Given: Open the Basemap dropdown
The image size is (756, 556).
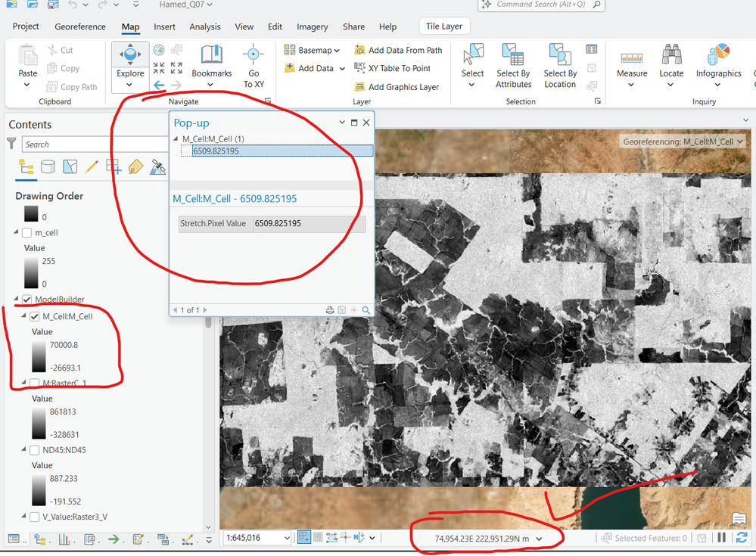Looking at the screenshot, I should [x=312, y=50].
